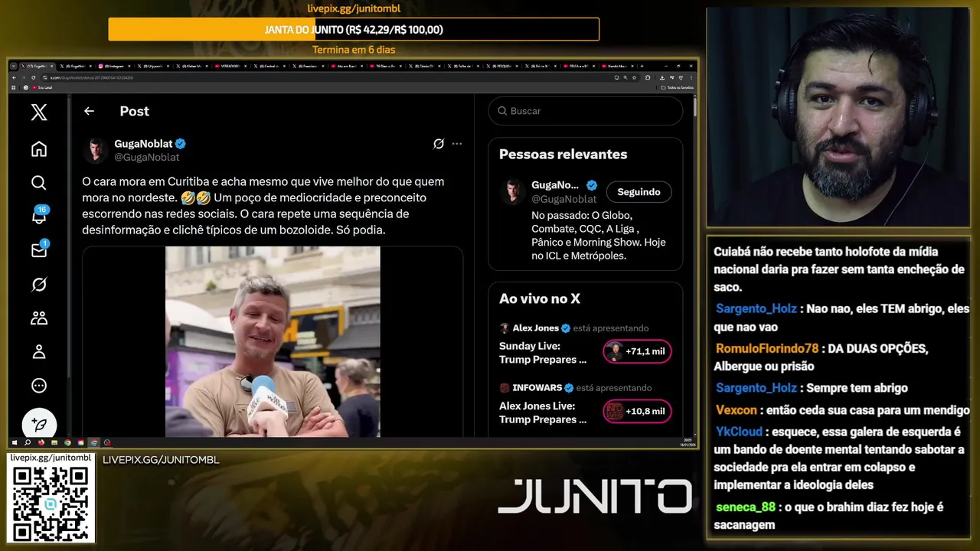Viewport: 980px width, 551px height.
Task: Switch to the Instagram browser tab
Action: tap(115, 67)
